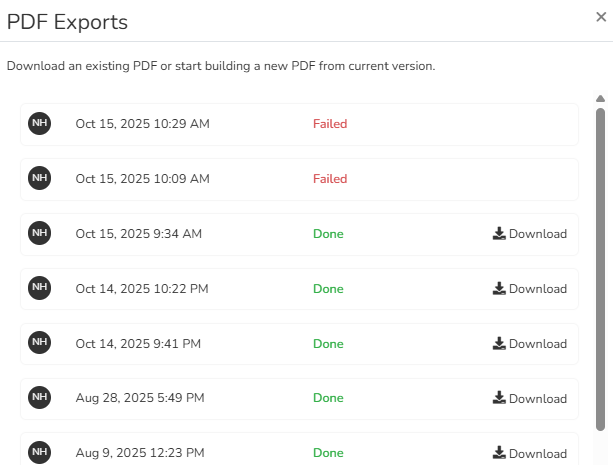The width and height of the screenshot is (613, 465).
Task: Click the scrollbar up arrow
Action: [600, 99]
